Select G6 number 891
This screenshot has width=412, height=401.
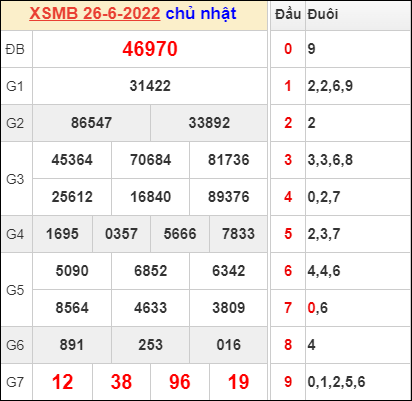click(72, 345)
